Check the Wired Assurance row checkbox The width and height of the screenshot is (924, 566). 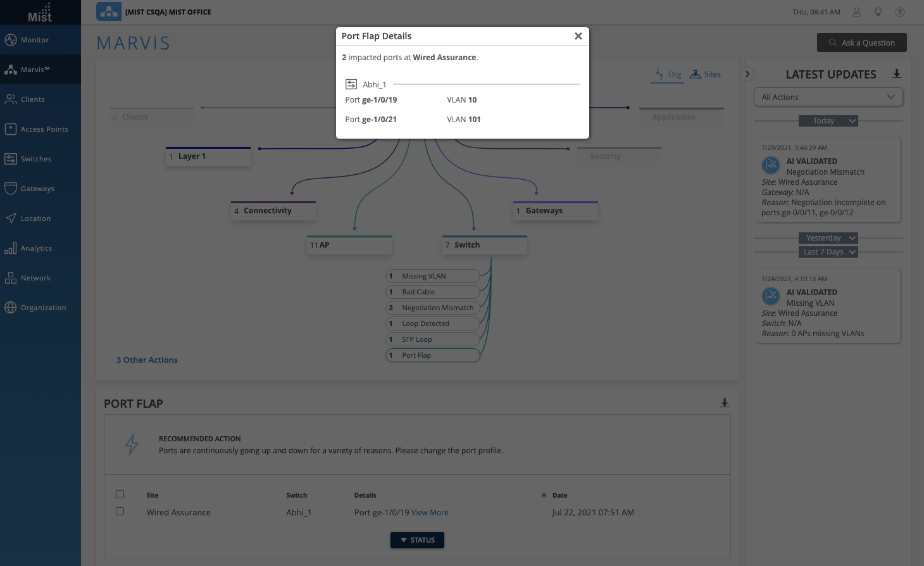[x=120, y=512]
